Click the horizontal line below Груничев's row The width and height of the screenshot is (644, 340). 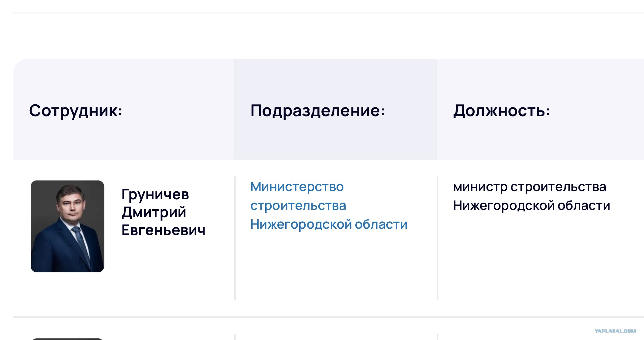pyautogui.click(x=328, y=317)
